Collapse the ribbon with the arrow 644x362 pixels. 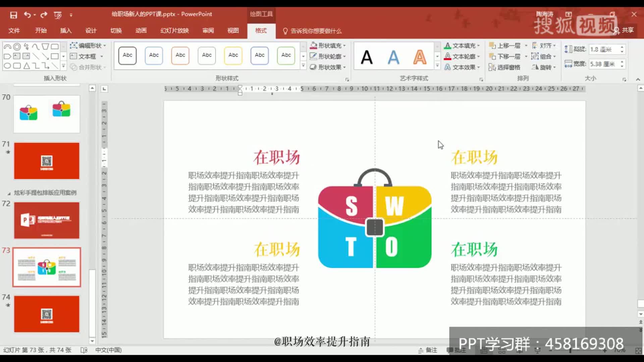638,79
